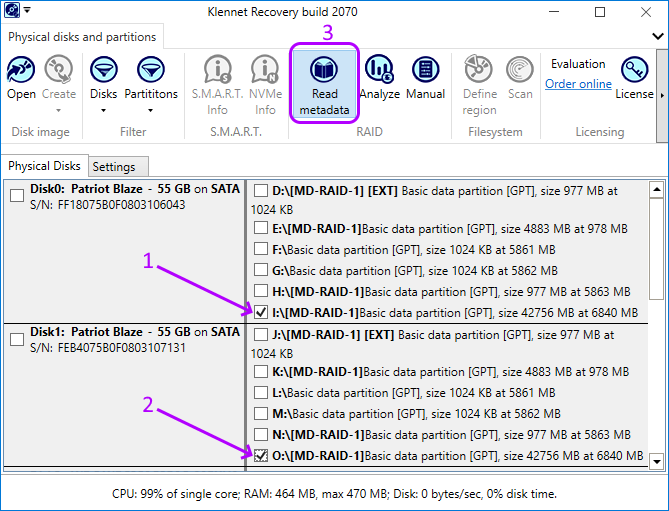Expand ribbon overflow arrow at right

(x=663, y=95)
